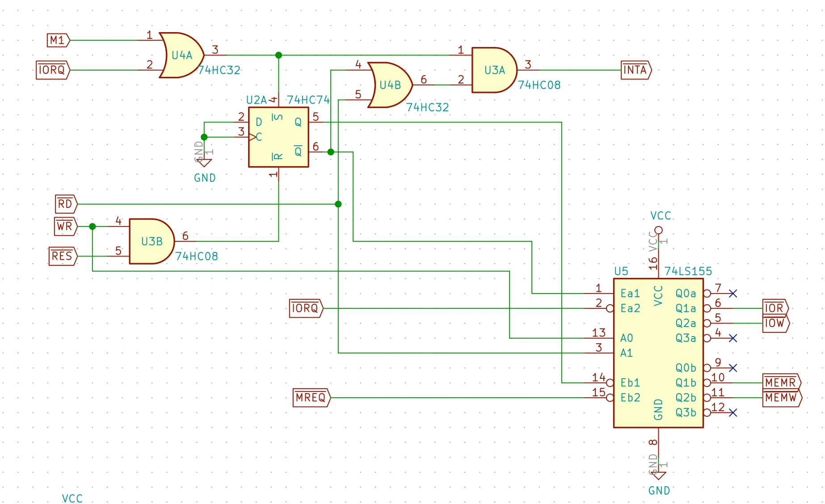Select the U2A 74HC74 flip-flop symbol
This screenshot has height=504, width=825.
pyautogui.click(x=278, y=137)
